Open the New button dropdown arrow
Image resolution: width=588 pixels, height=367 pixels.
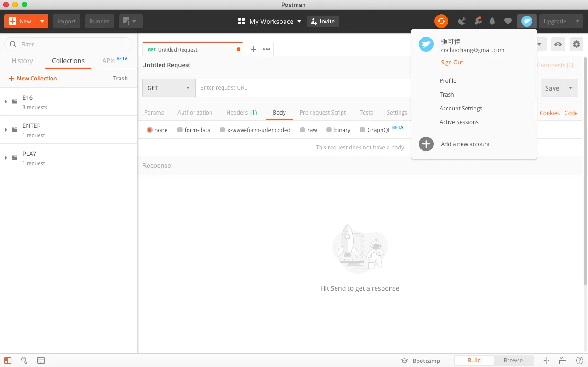click(x=42, y=21)
